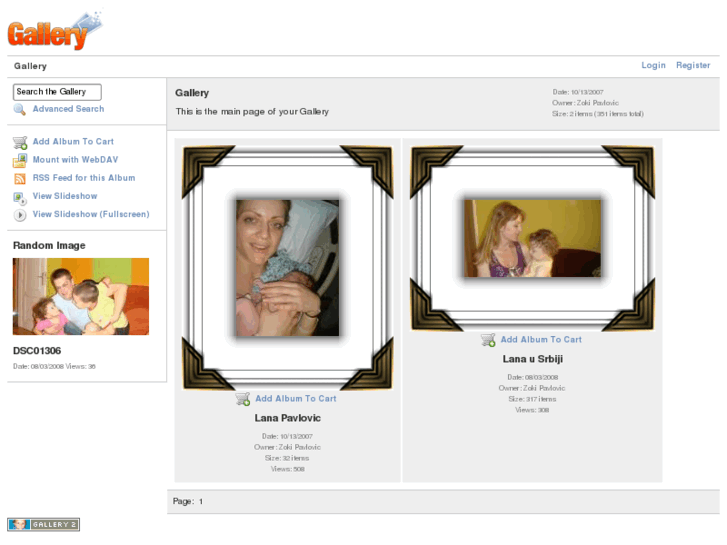727x545 pixels.
Task: Click 'This is the main page of your Gallery' text
Action: [x=252, y=112]
